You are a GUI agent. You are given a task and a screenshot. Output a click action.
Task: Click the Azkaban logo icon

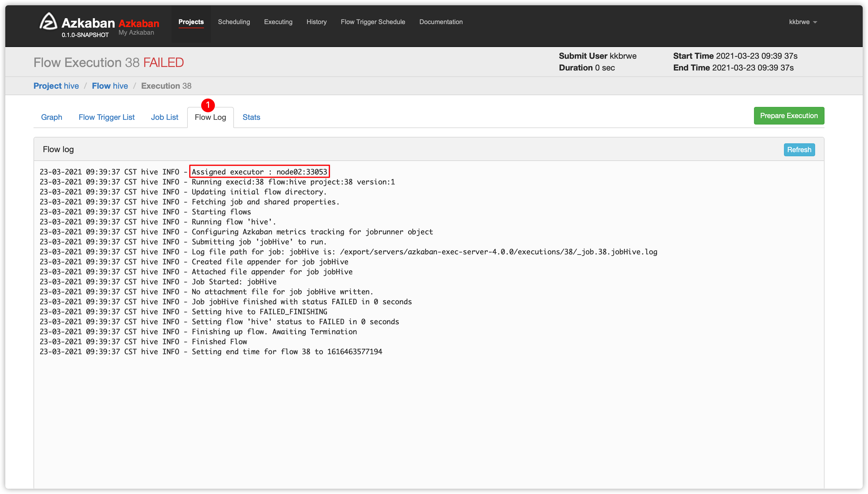[48, 21]
